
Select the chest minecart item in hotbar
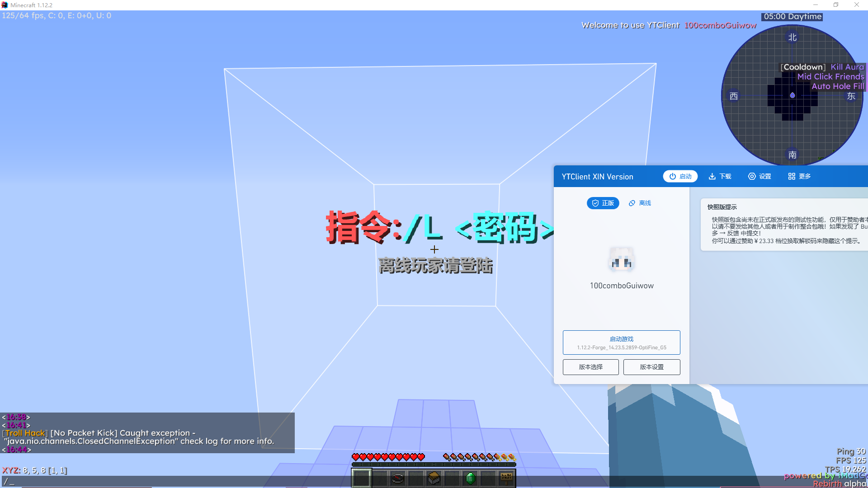434,478
